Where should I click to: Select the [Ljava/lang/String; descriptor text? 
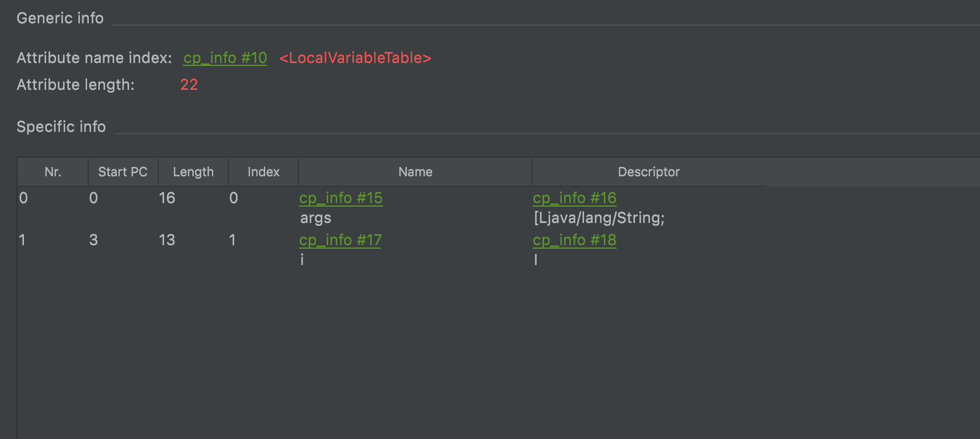tap(599, 218)
